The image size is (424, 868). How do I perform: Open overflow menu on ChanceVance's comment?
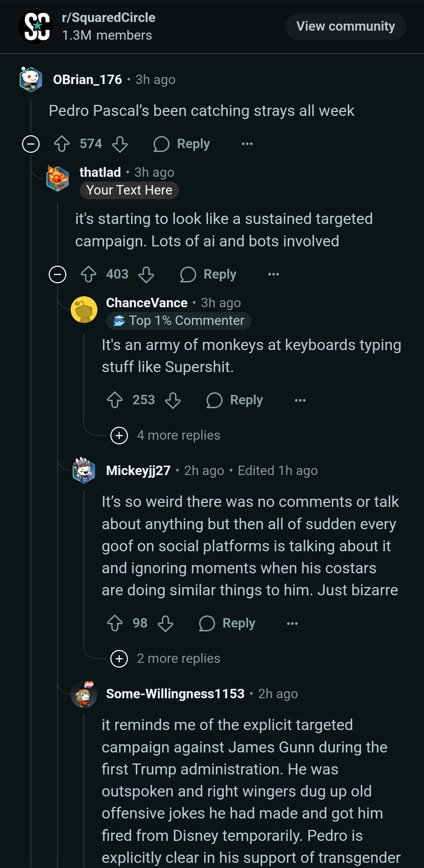tap(300, 400)
